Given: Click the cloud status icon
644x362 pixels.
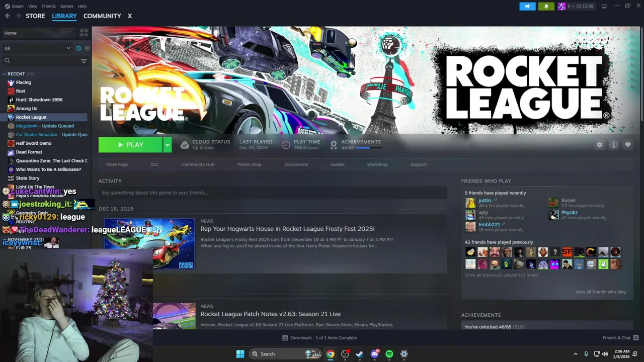Looking at the screenshot, I should (x=185, y=145).
